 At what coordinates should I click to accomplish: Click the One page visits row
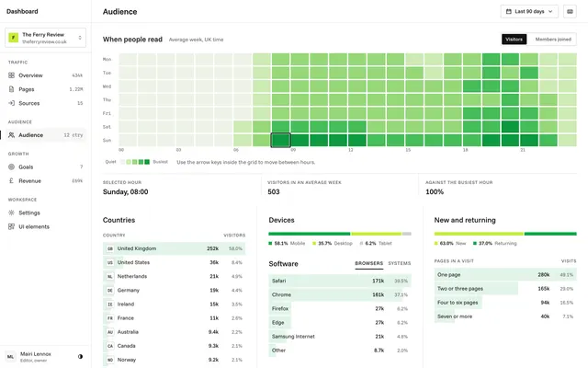[505, 275]
